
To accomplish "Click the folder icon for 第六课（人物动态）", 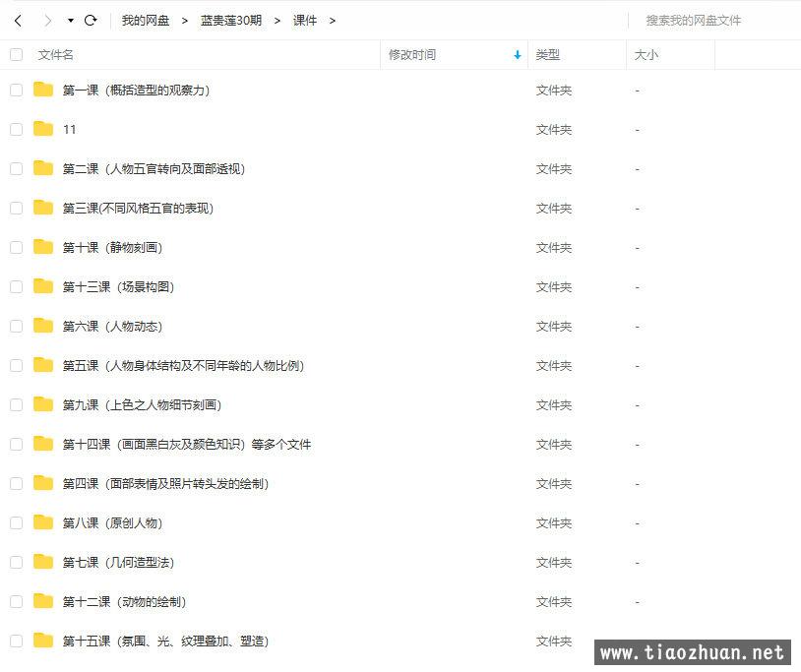I will tap(43, 326).
